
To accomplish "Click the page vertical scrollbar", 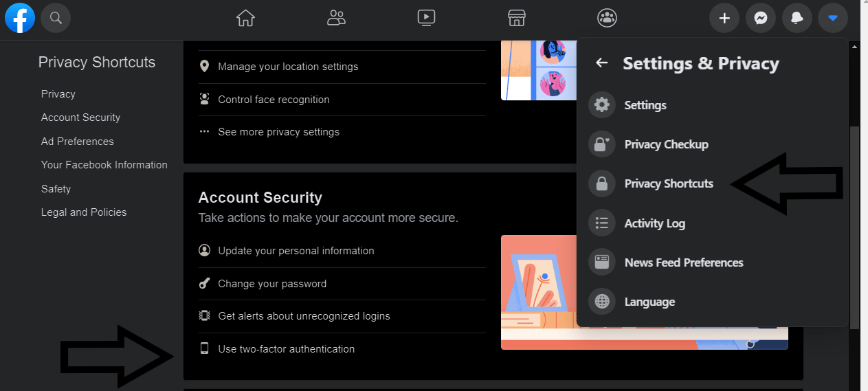I will tap(854, 227).
